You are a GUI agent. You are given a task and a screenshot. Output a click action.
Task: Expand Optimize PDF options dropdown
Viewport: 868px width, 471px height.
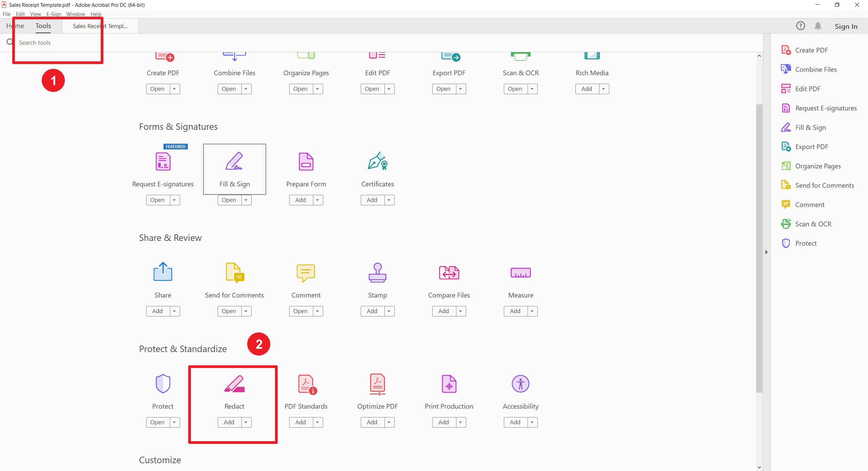click(x=389, y=422)
